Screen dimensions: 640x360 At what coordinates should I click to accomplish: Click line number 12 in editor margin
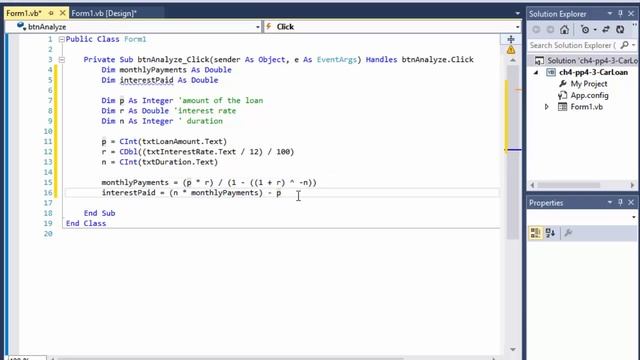pyautogui.click(x=48, y=152)
